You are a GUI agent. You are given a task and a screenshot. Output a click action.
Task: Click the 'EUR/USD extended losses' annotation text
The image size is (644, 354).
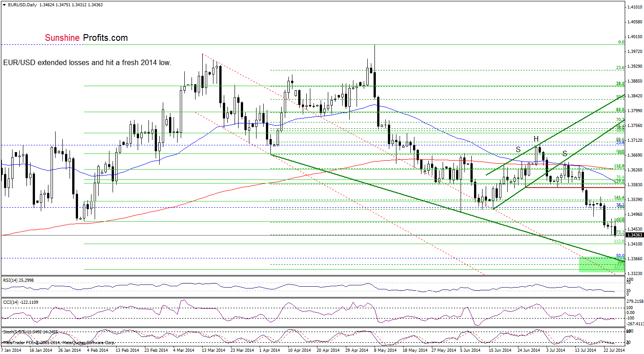click(x=87, y=63)
